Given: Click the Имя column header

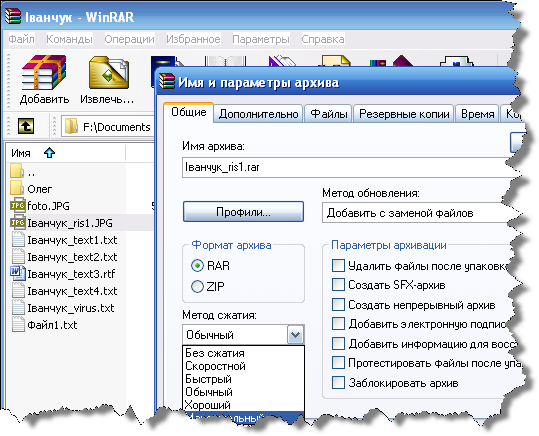Looking at the screenshot, I should 65,153.
